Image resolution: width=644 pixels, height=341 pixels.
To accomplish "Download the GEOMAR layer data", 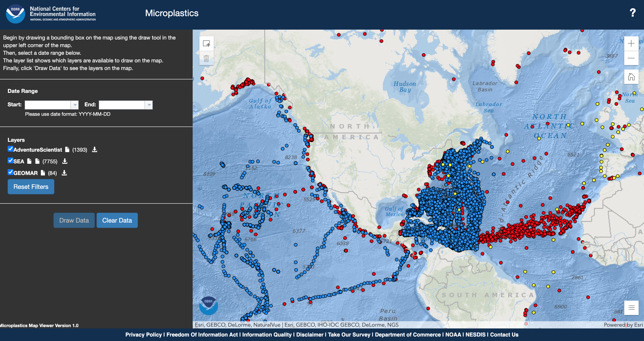I will click(64, 173).
